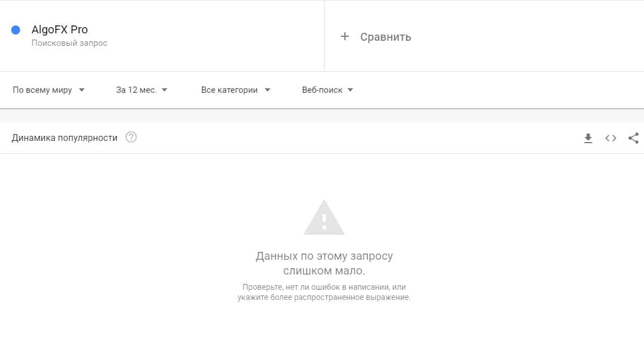Viewport: 644px width, 339px height.
Task: Click the arrow next to По всему миру
Action: coord(82,91)
